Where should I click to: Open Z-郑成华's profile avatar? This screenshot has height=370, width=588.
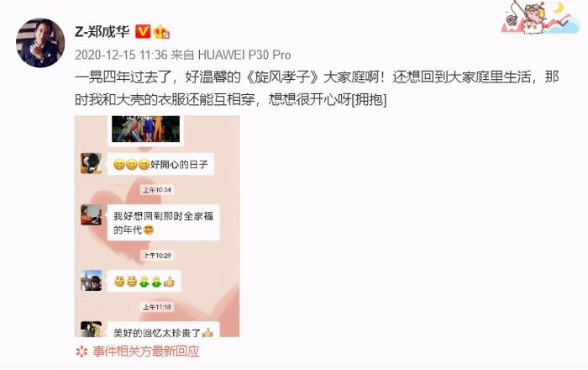click(40, 43)
